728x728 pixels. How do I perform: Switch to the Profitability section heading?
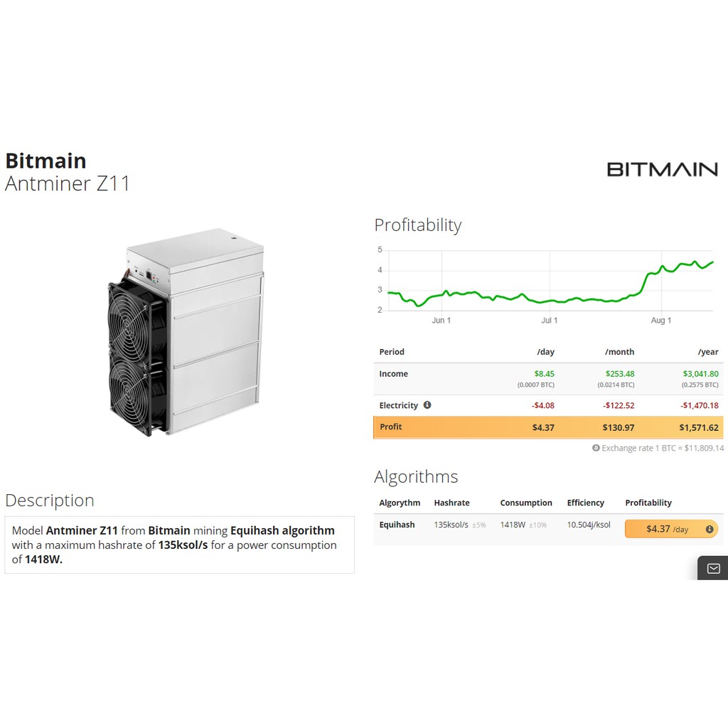[x=418, y=225]
